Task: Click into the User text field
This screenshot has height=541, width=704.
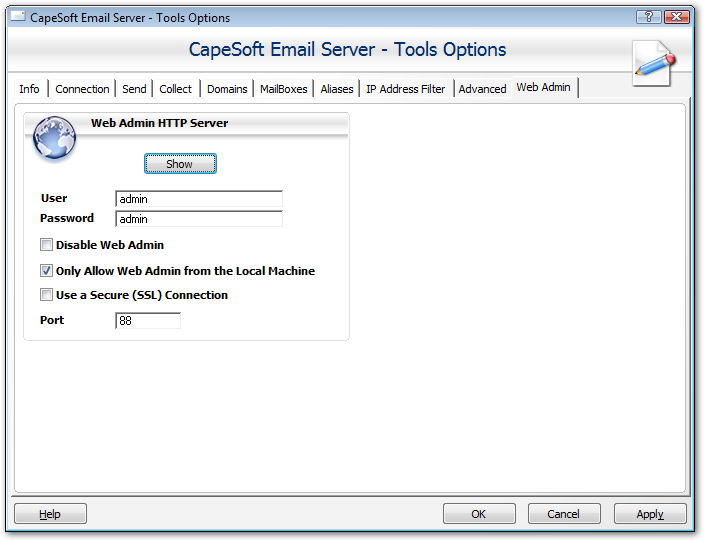Action: [x=199, y=199]
